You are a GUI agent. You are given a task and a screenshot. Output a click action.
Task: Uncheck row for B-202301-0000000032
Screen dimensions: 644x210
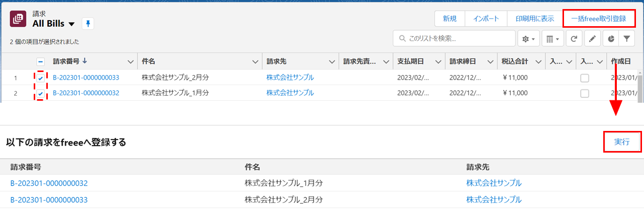41,93
